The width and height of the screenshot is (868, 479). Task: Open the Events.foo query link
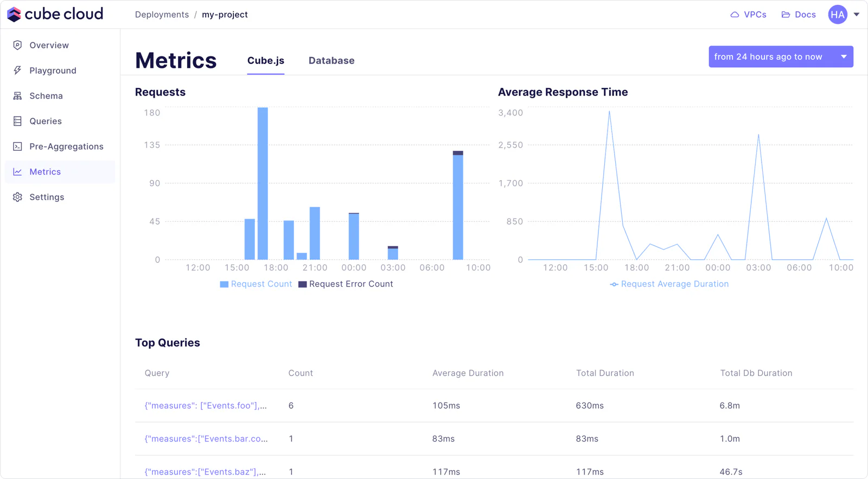(206, 406)
